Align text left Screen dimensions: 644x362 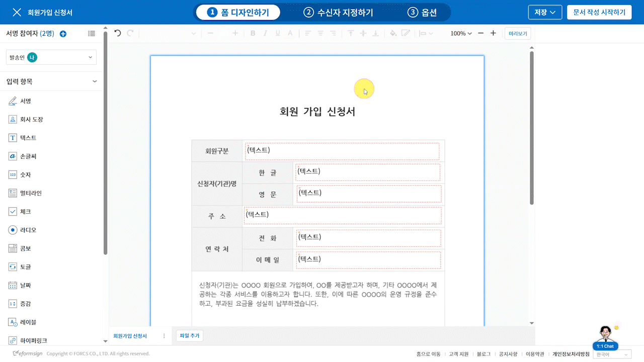307,34
